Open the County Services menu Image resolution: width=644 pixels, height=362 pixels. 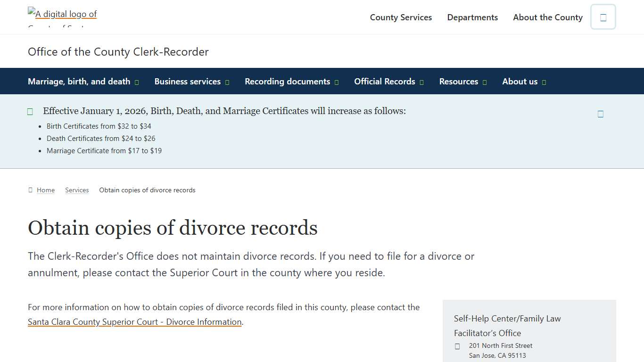(401, 17)
